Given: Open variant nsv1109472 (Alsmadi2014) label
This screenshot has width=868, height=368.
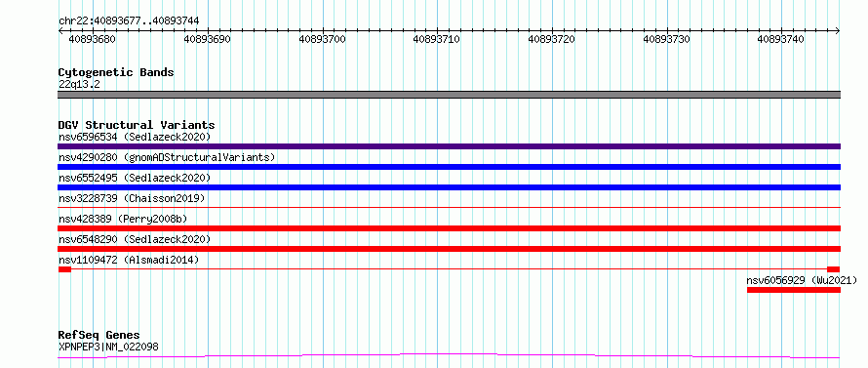Looking at the screenshot, I should point(129,260).
